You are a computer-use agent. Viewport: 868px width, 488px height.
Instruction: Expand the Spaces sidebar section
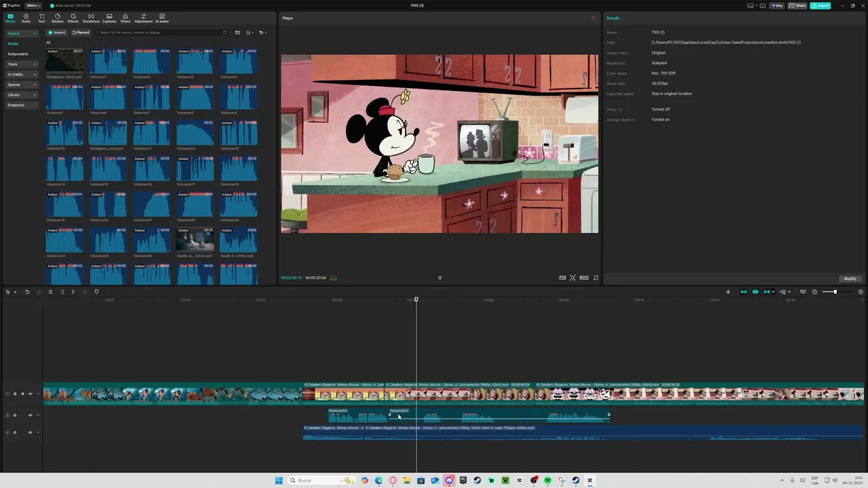(x=22, y=85)
